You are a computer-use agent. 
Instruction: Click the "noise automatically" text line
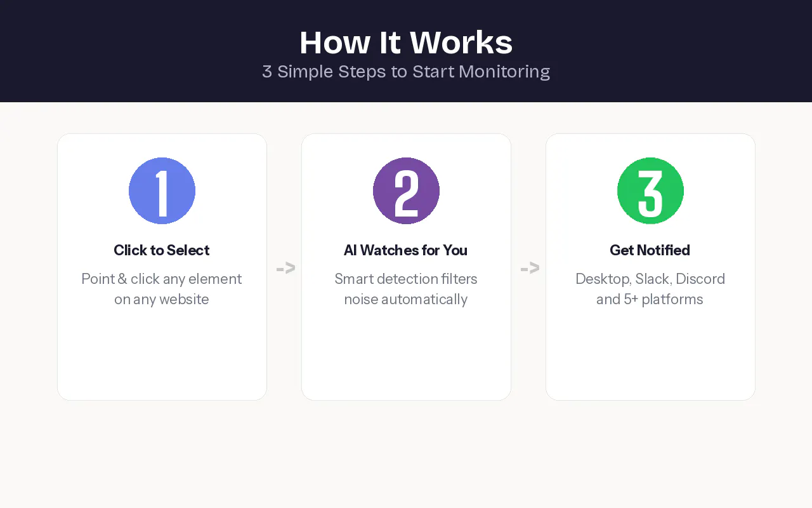pos(406,299)
